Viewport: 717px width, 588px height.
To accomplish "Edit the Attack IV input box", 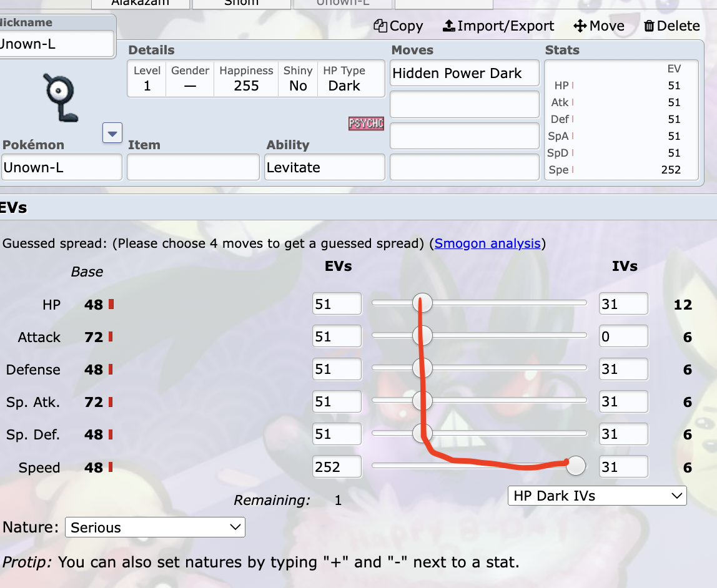I will point(624,336).
